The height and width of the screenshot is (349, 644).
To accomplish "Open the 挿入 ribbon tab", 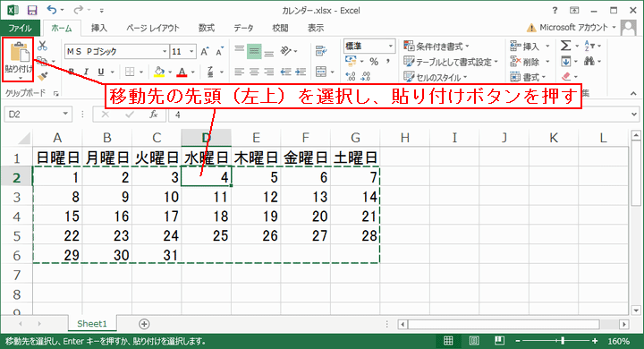I will click(x=99, y=28).
